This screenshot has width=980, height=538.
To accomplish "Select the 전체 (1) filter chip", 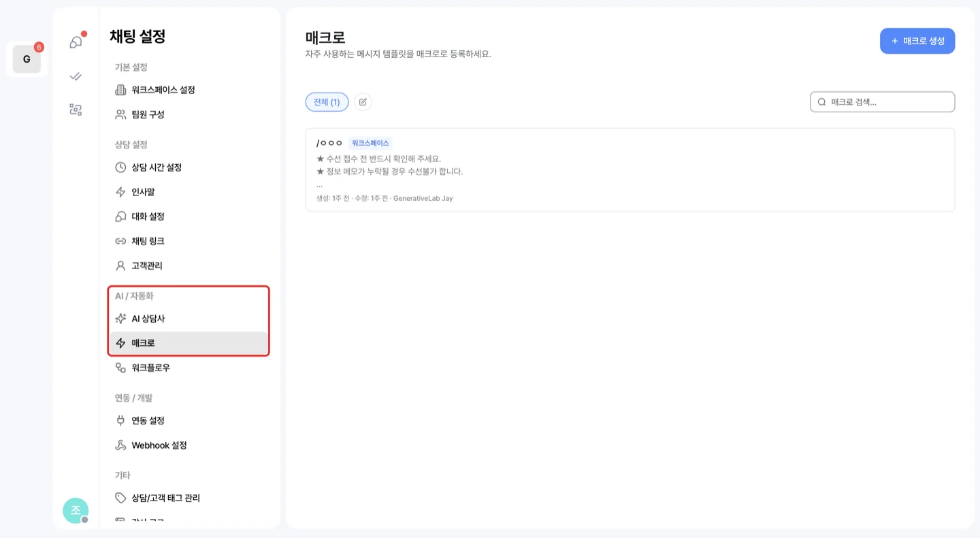I will coord(327,102).
